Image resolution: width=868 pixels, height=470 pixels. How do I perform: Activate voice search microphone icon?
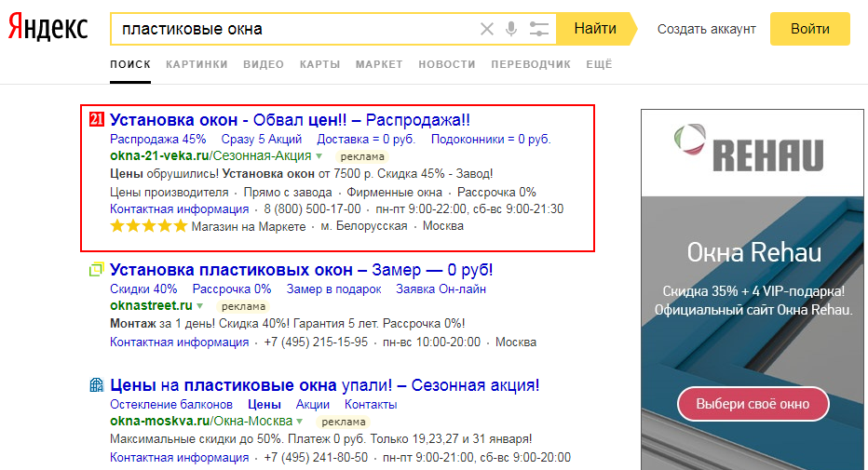click(x=511, y=29)
